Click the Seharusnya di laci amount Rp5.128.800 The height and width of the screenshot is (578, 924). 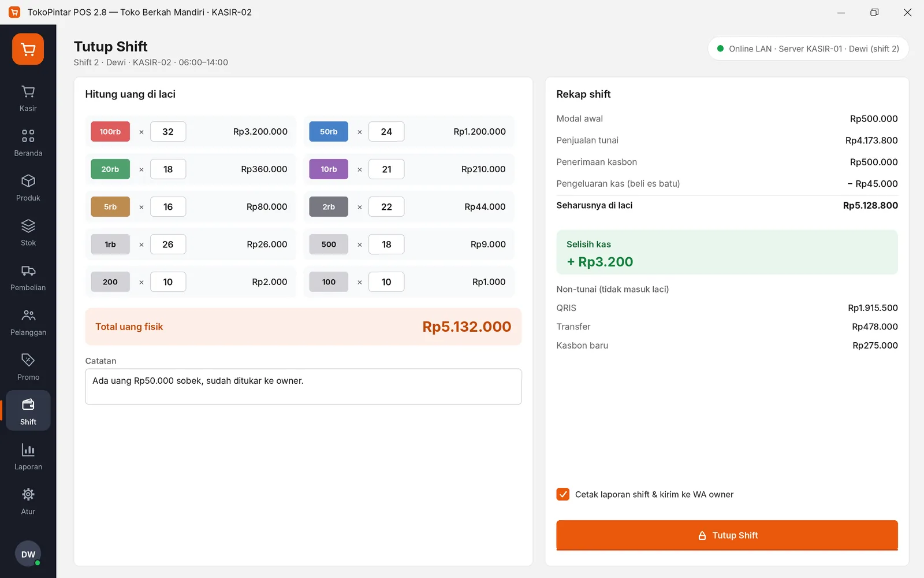pos(870,205)
